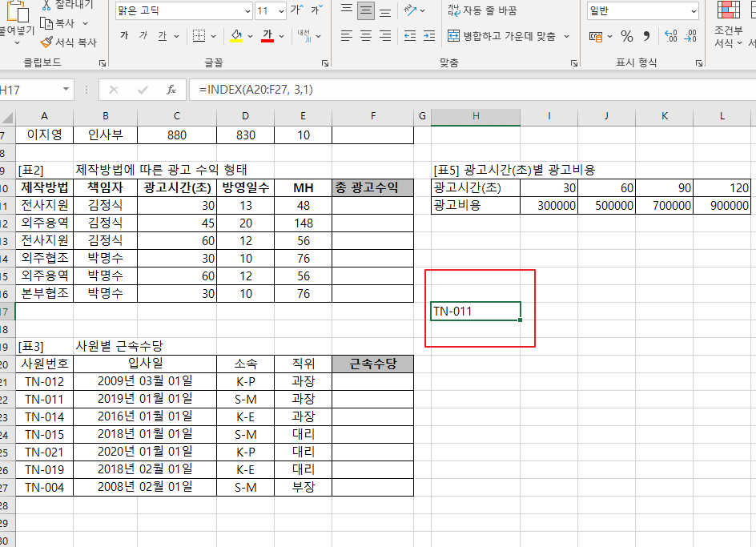756x547 pixels.
Task: Enable Wrap Text (자동 줄 바꿈)
Action: tap(482, 10)
